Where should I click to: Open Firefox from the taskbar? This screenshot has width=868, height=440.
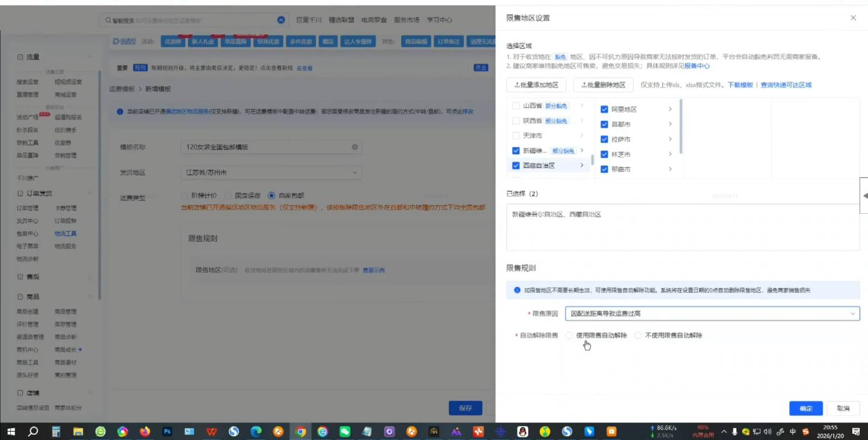pyautogui.click(x=145, y=432)
